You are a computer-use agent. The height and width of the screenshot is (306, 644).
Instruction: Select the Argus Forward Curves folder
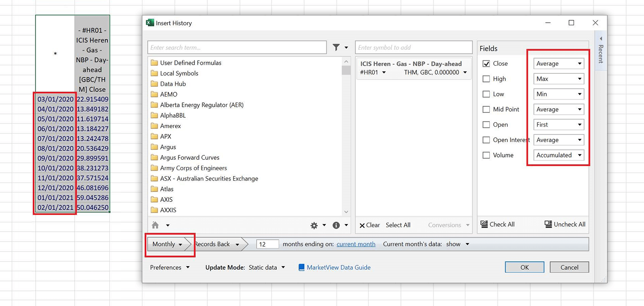(x=185, y=158)
